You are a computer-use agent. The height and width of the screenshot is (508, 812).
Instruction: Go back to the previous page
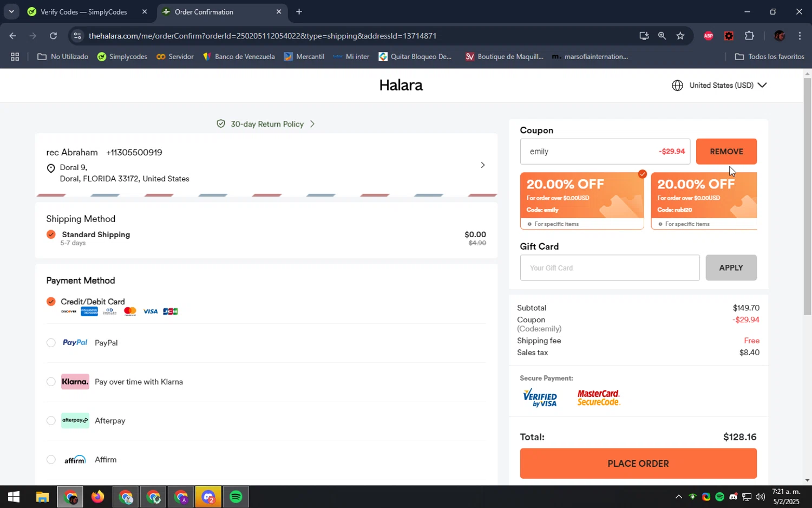tap(12, 36)
